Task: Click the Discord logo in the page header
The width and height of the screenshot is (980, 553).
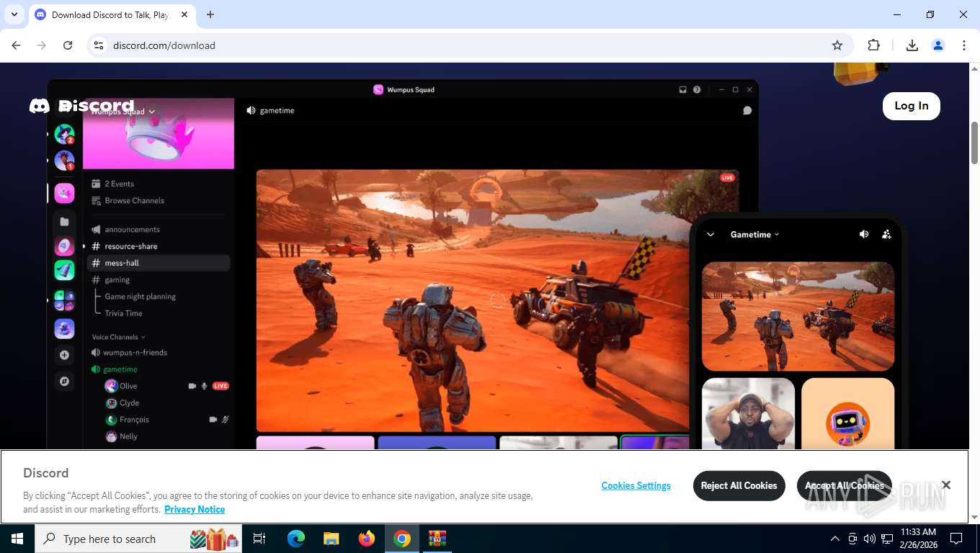Action: click(x=81, y=106)
